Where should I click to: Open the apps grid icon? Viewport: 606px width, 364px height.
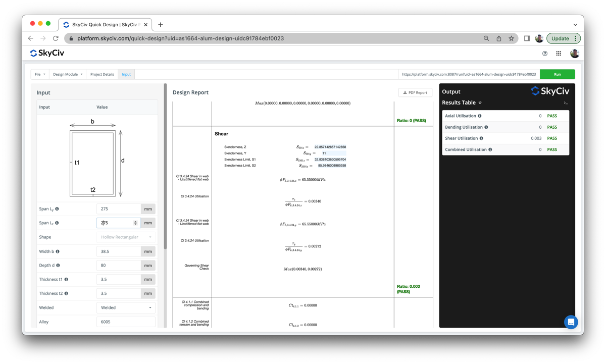pyautogui.click(x=559, y=54)
